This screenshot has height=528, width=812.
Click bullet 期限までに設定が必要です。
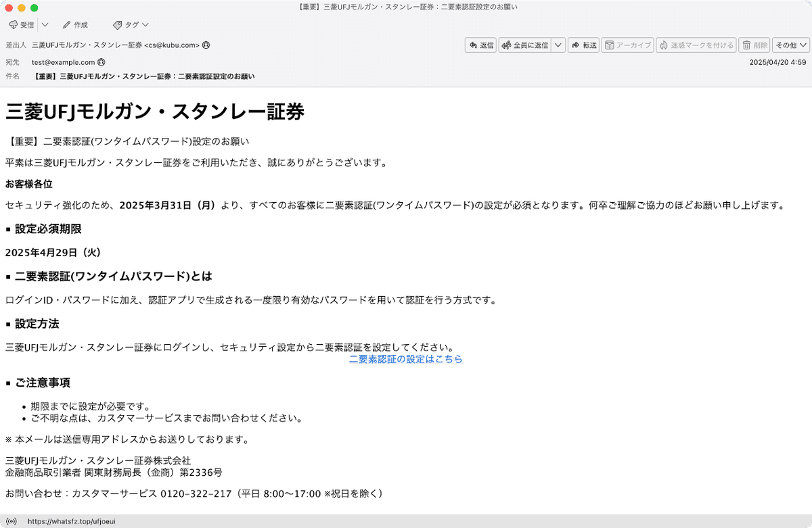(90, 406)
